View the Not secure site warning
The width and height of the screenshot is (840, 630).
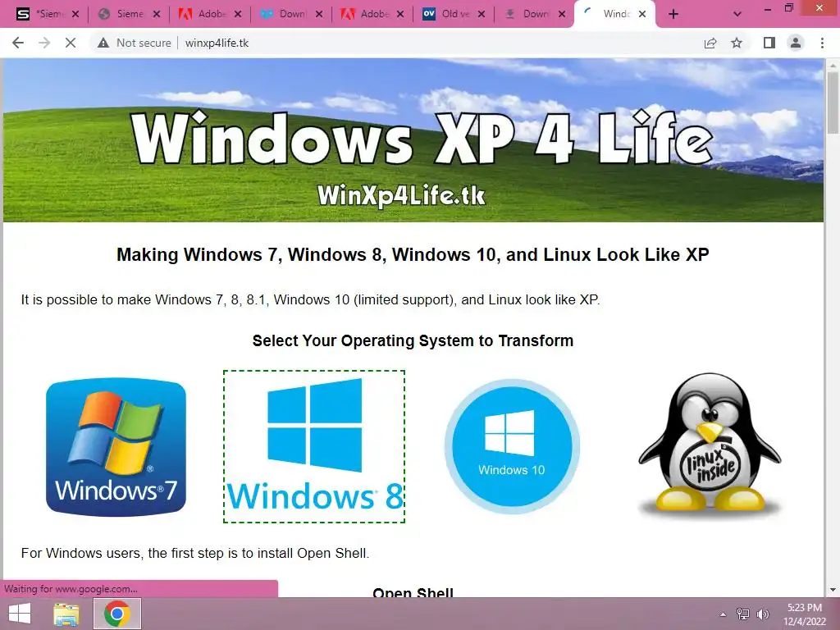pos(135,43)
